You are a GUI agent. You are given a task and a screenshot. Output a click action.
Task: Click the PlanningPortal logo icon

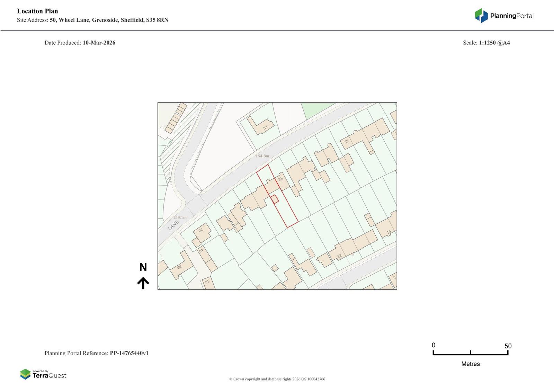pos(481,16)
